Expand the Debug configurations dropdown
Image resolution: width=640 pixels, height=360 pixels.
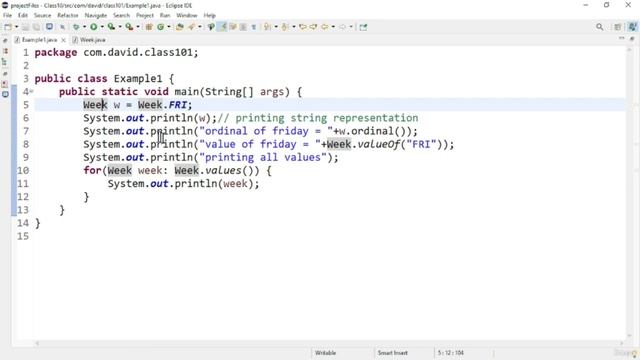(84, 27)
